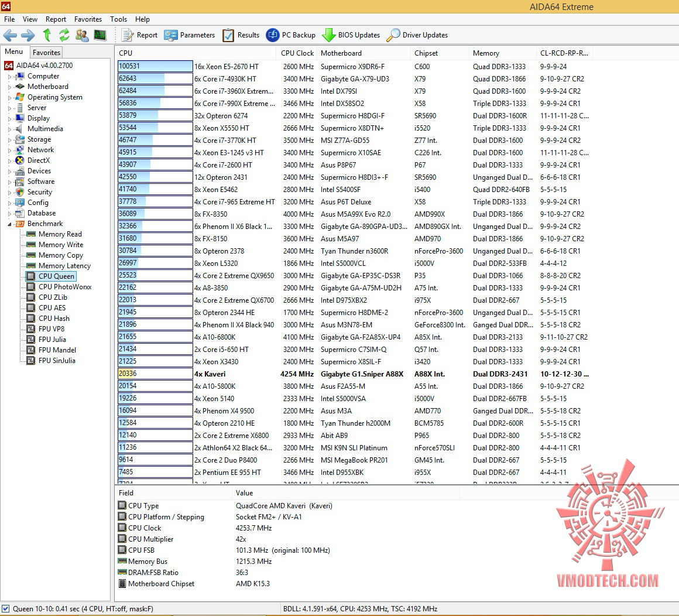Select CPU ZLib benchmark

point(47,297)
